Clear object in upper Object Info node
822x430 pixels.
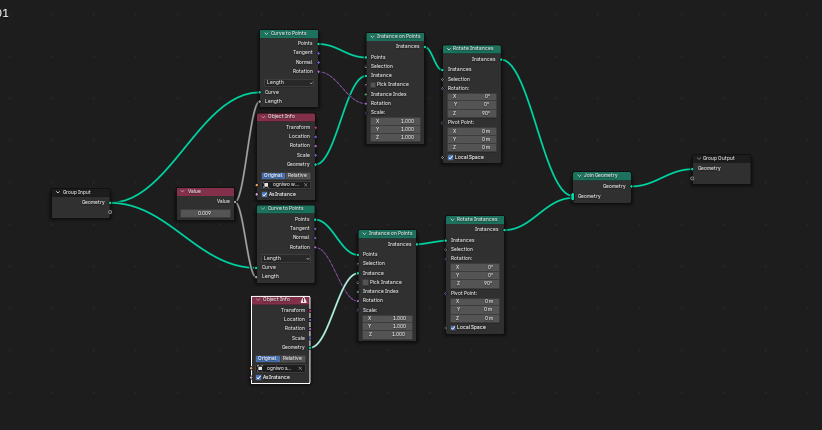click(x=306, y=184)
